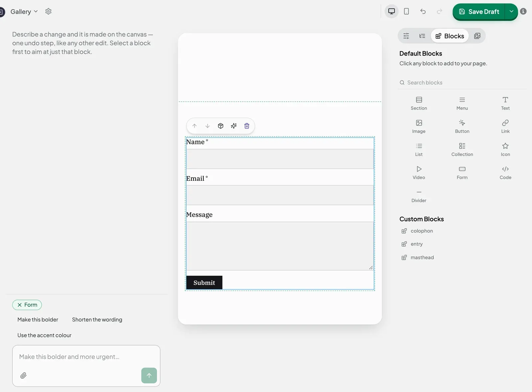532x392 pixels.
Task: Delete the selected form block
Action: click(x=247, y=126)
